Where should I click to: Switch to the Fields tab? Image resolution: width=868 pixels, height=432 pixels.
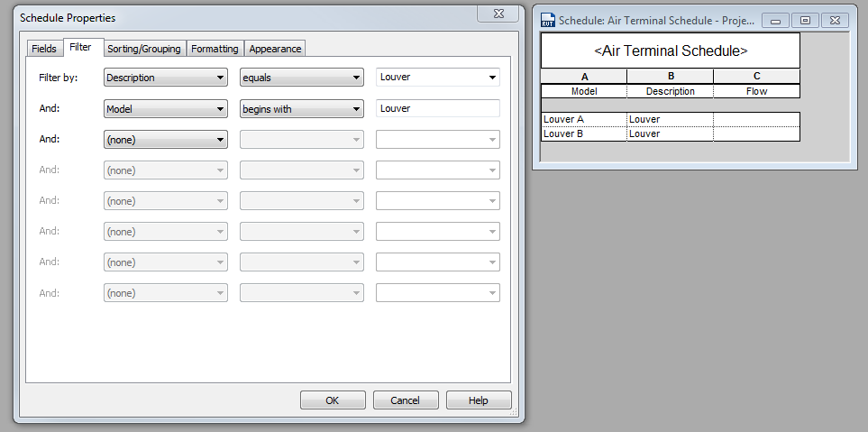(44, 49)
